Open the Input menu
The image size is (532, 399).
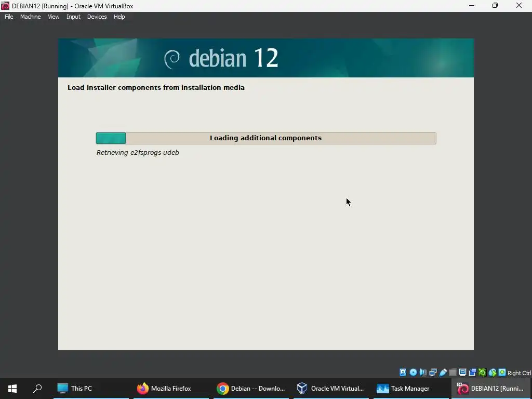coord(73,17)
